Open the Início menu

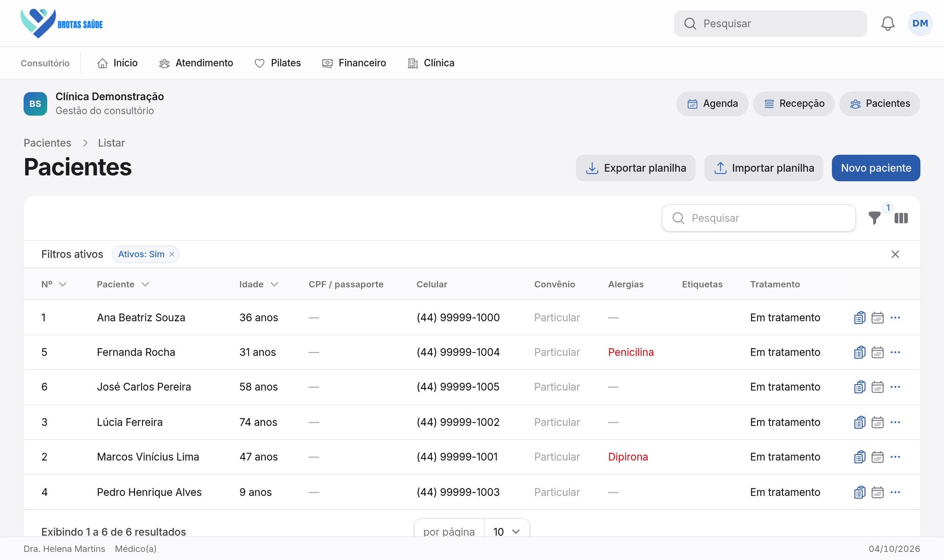(118, 63)
